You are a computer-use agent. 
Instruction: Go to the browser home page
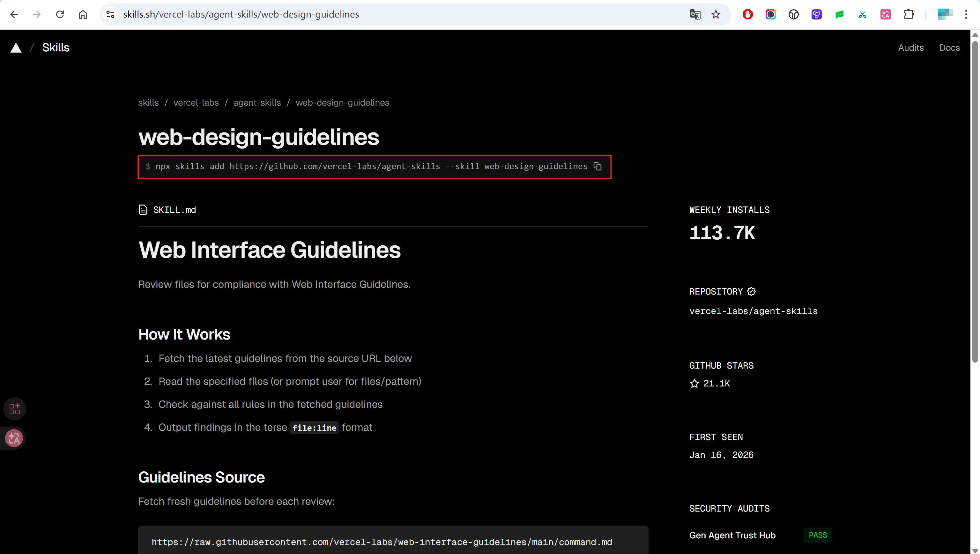tap(83, 14)
